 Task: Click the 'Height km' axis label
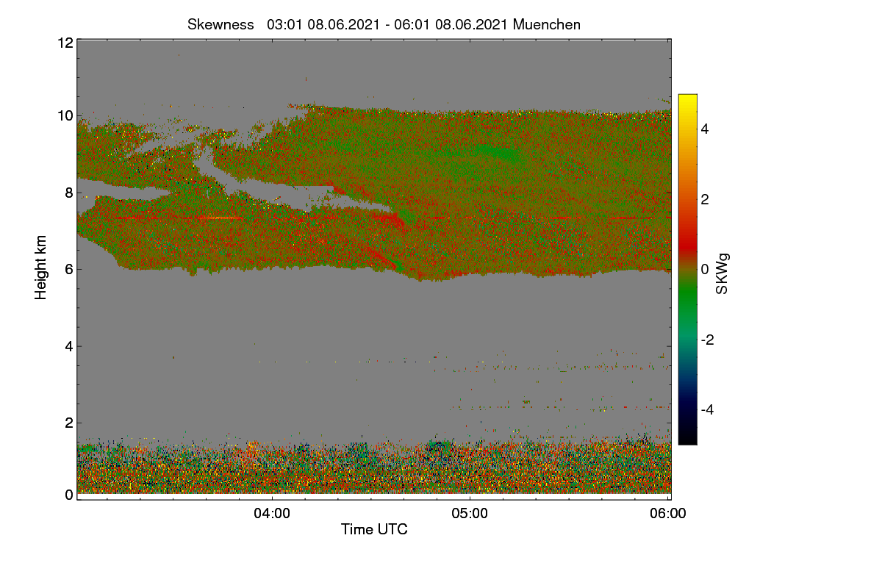(x=41, y=268)
